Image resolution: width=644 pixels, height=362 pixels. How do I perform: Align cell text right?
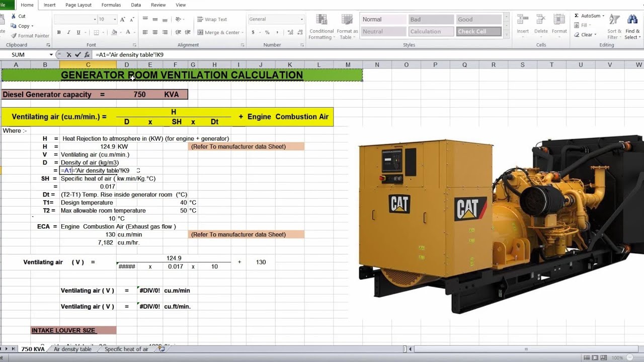coord(165,32)
